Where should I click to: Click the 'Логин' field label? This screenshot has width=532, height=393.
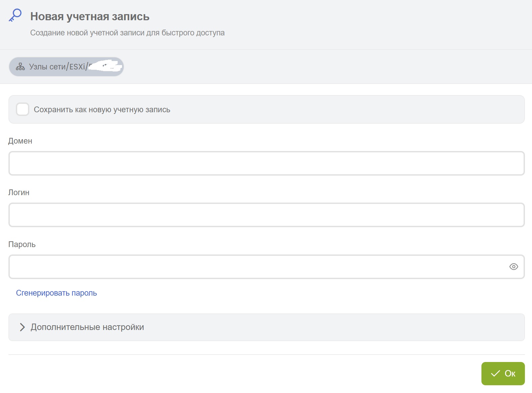[19, 192]
